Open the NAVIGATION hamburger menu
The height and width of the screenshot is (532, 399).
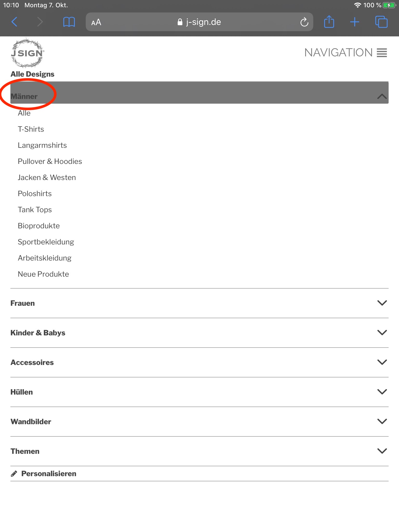click(x=345, y=53)
